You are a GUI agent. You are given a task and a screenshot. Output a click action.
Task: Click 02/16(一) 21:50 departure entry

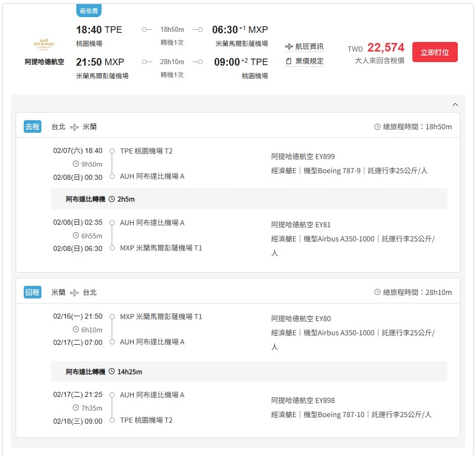(78, 317)
